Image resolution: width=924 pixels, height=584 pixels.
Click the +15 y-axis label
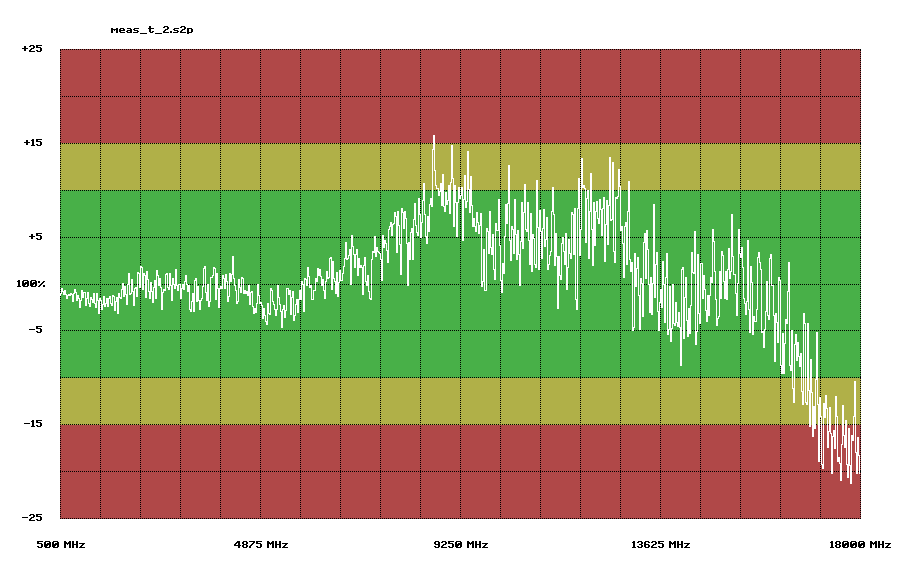pyautogui.click(x=32, y=143)
